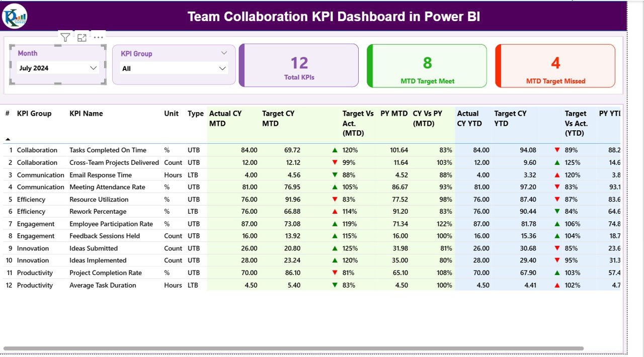
Task: Select the MTD Target Missed card
Action: 555,66
